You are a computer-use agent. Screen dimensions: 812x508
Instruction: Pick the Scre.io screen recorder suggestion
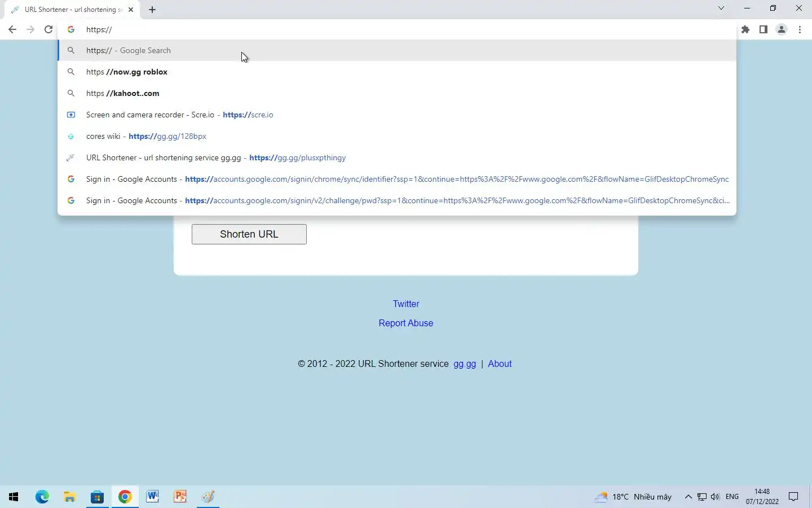(x=397, y=115)
